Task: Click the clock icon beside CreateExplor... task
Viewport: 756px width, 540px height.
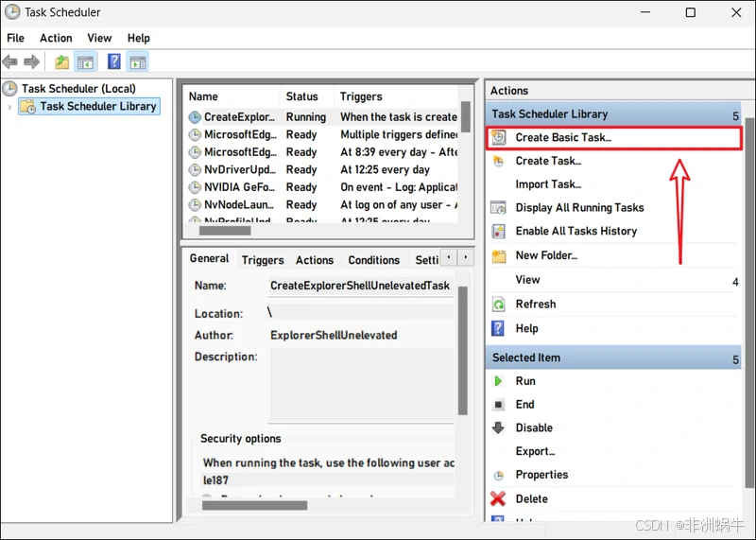Action: point(195,116)
